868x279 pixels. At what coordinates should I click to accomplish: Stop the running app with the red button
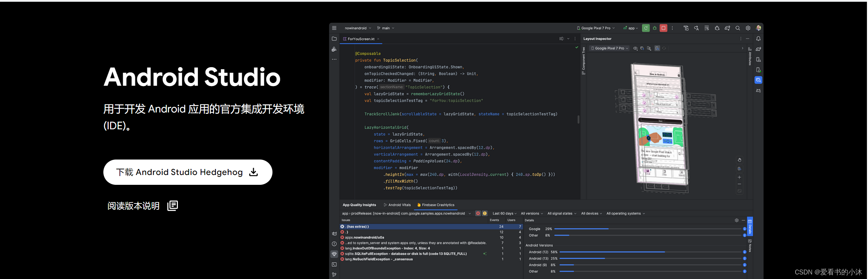click(x=663, y=28)
